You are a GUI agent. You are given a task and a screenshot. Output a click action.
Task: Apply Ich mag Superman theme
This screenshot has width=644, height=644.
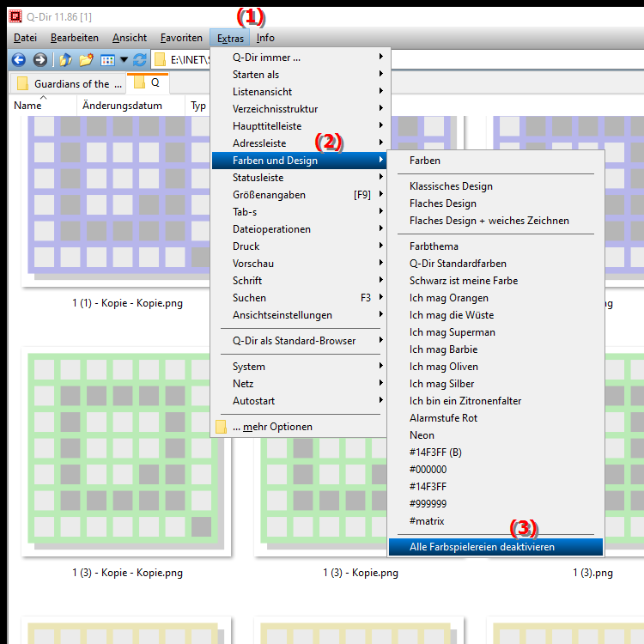point(495,332)
